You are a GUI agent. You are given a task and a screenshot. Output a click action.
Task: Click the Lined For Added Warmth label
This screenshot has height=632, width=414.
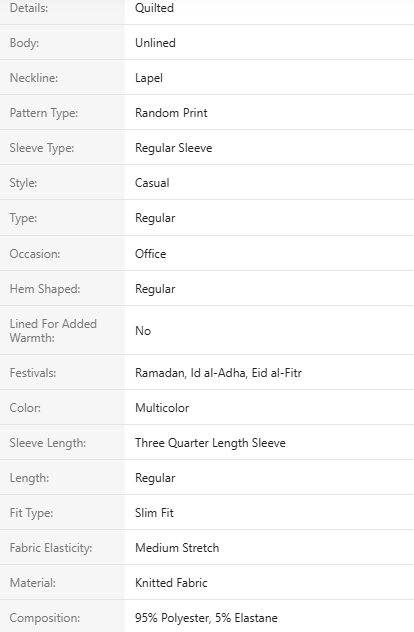pos(53,331)
